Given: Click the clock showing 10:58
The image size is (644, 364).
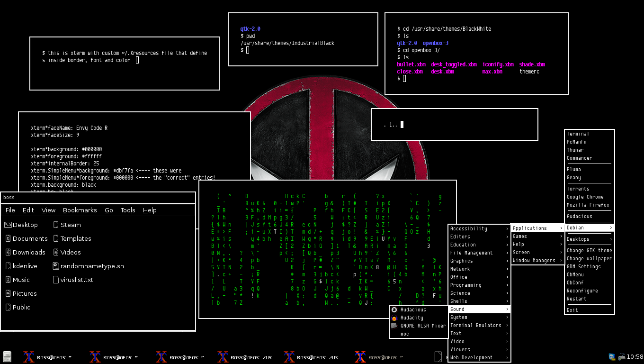Looking at the screenshot, I should coord(635,356).
